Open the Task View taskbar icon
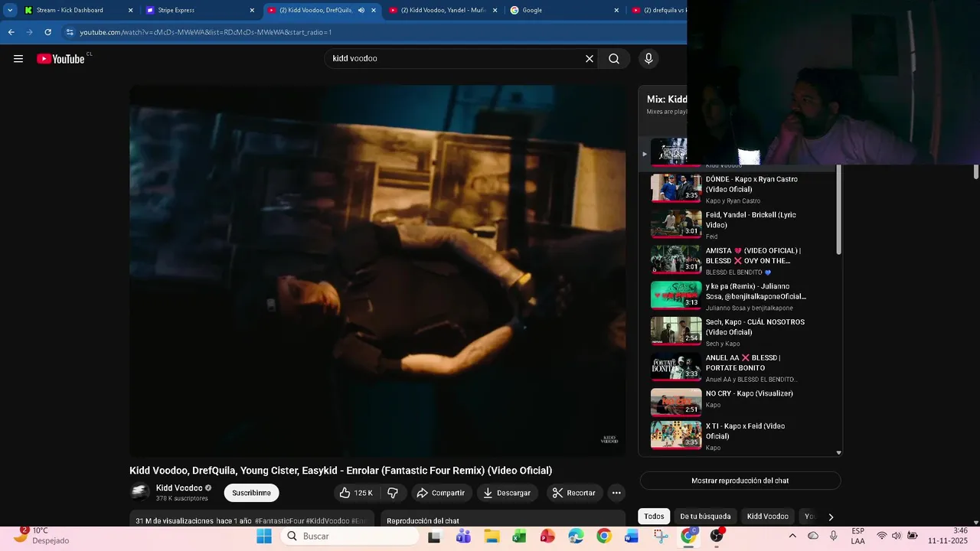Screen dimensions: 980x551 click(434, 536)
